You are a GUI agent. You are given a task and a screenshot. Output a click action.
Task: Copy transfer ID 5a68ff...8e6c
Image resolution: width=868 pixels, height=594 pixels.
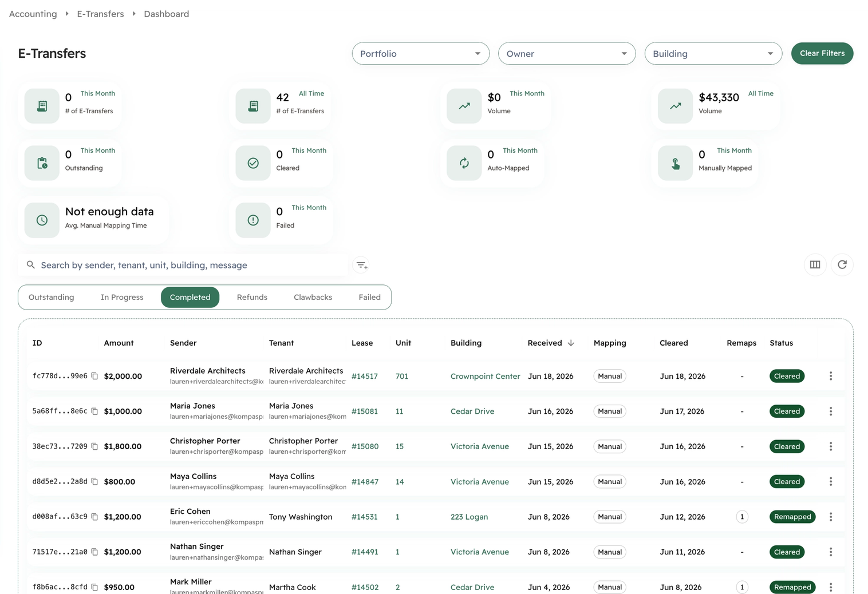(94, 411)
